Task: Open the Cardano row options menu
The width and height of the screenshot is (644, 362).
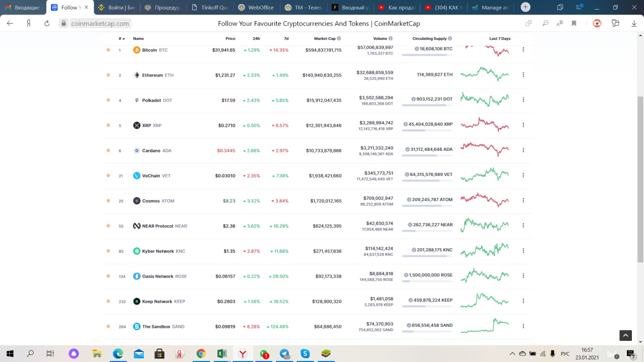Action: pos(523,150)
